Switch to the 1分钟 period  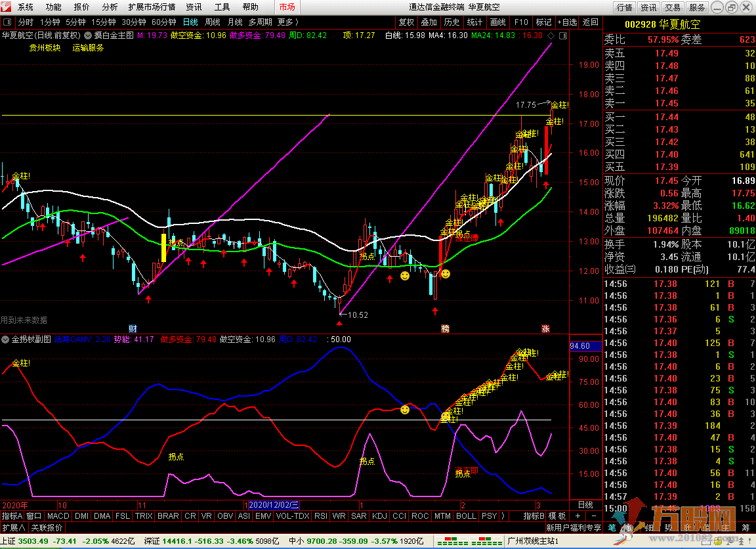click(x=50, y=22)
